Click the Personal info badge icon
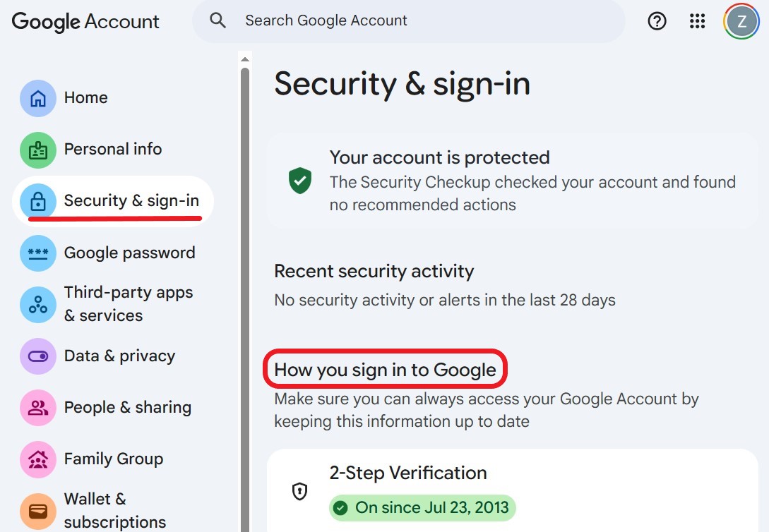Viewport: 769px width, 532px height. click(37, 150)
